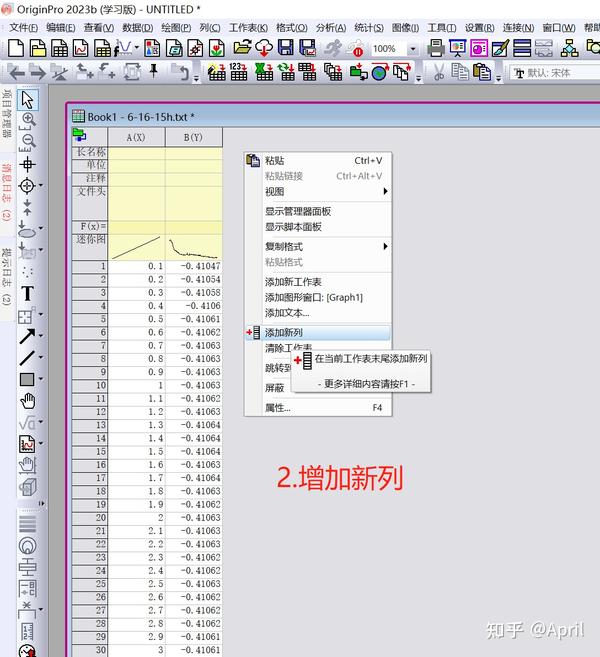Viewport: 600px width, 657px height.
Task: Choose 属性... in context menu
Action: point(318,407)
